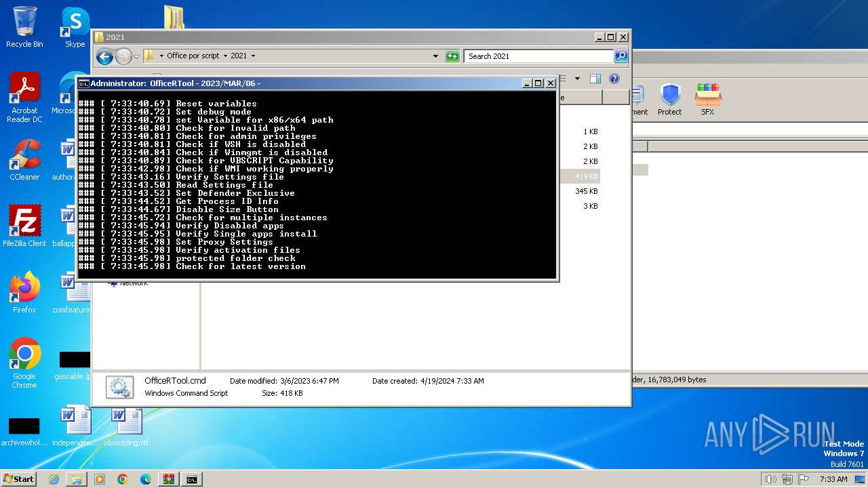Switch to command prompt taskbar button

pos(192,479)
